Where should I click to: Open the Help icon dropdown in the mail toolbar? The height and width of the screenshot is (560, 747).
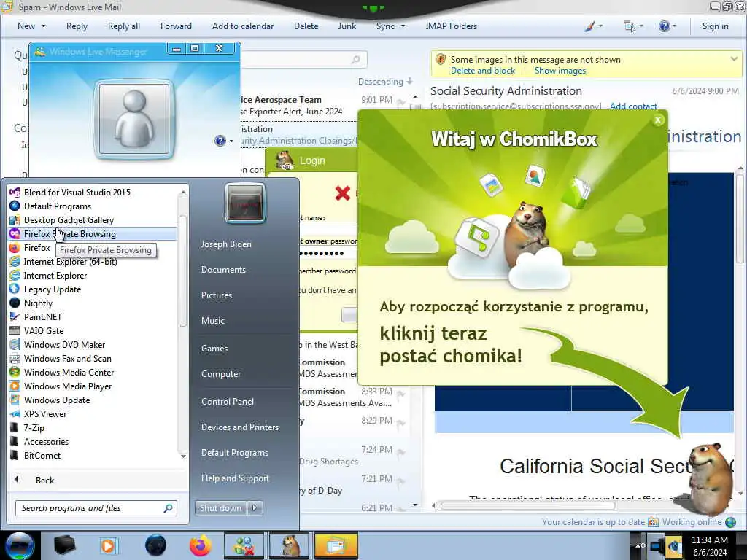point(667,26)
